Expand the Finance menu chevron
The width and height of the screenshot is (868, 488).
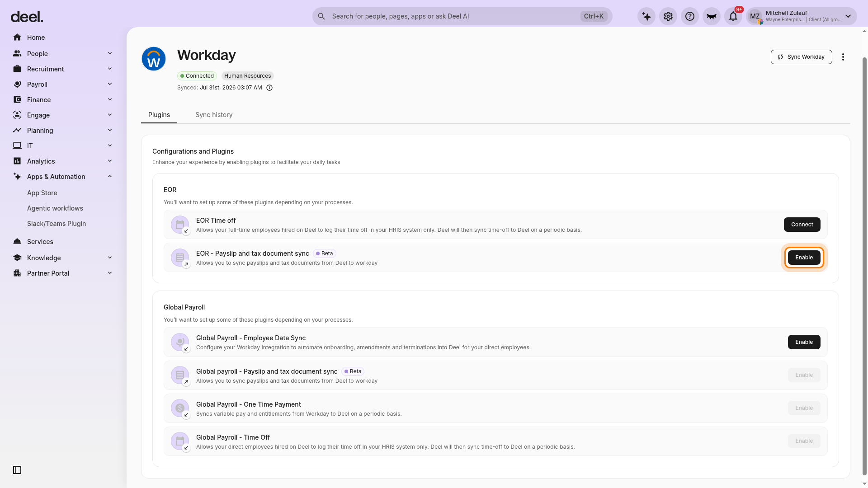click(x=110, y=99)
